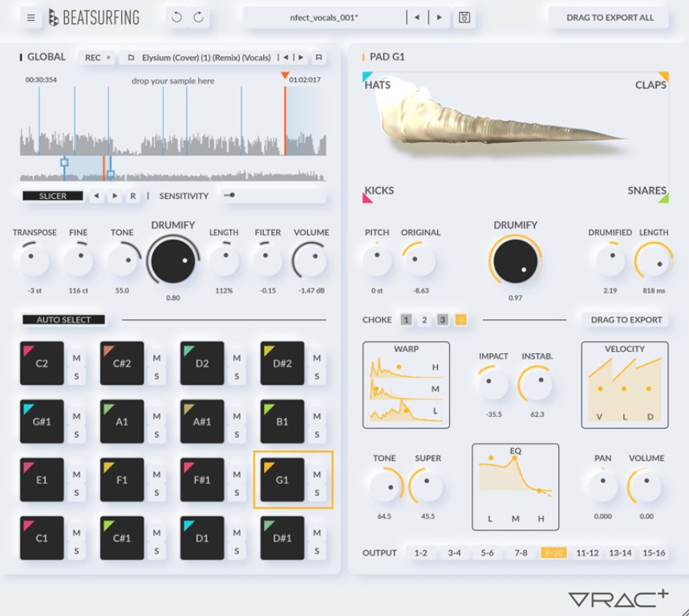Screen dimensions: 689x616
Task: Mute the D#2 pad
Action: pos(317,358)
